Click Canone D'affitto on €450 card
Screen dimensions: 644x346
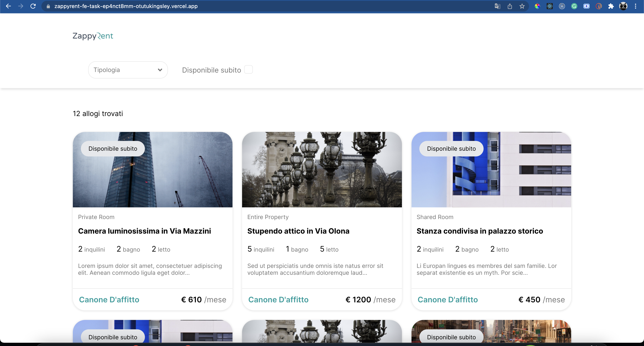click(x=448, y=299)
